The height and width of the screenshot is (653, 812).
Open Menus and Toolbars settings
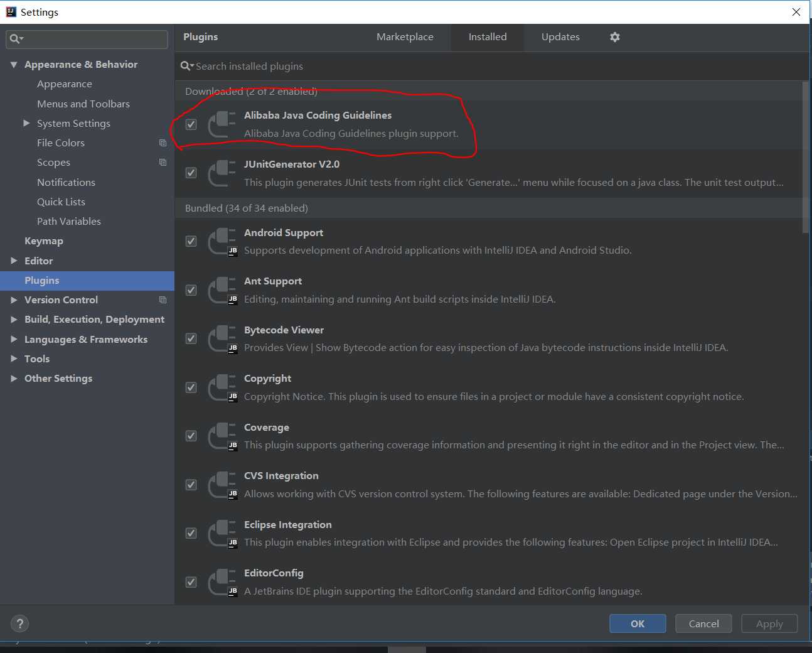tap(83, 104)
